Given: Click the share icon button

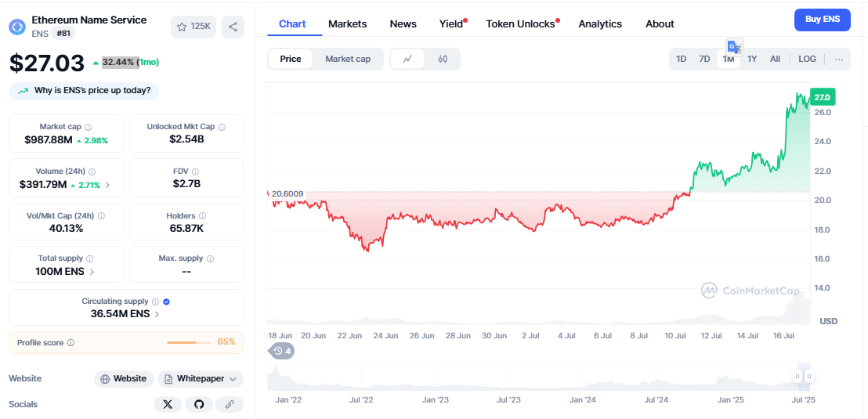Looking at the screenshot, I should (233, 27).
